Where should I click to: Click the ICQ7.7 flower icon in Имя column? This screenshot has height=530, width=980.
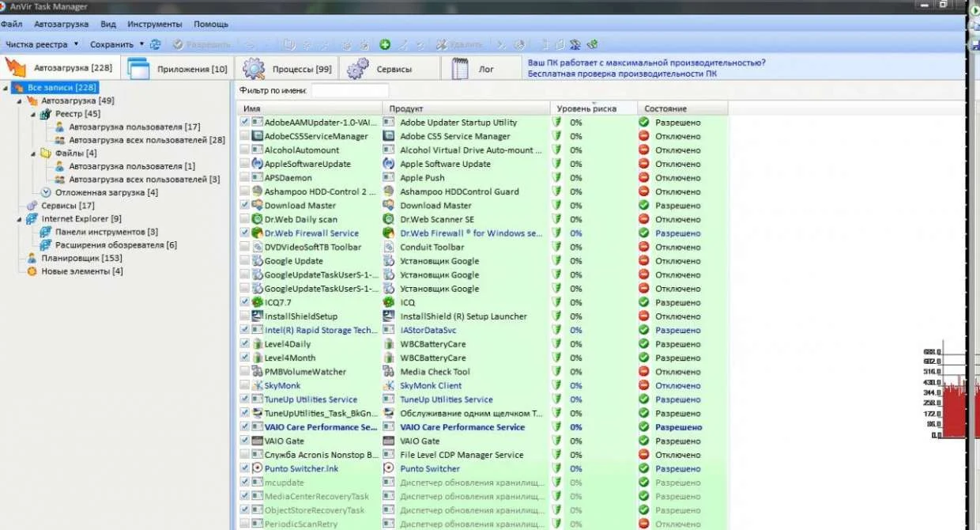(x=257, y=302)
